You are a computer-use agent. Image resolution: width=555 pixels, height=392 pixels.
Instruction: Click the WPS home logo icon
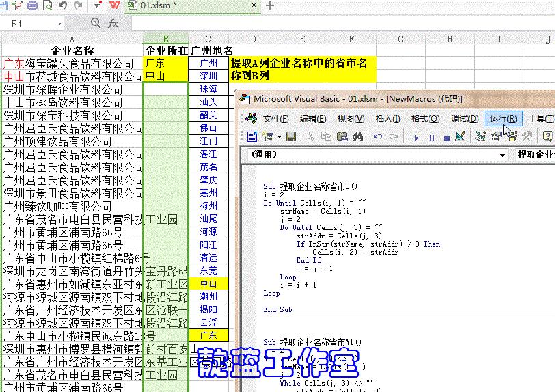point(114,5)
